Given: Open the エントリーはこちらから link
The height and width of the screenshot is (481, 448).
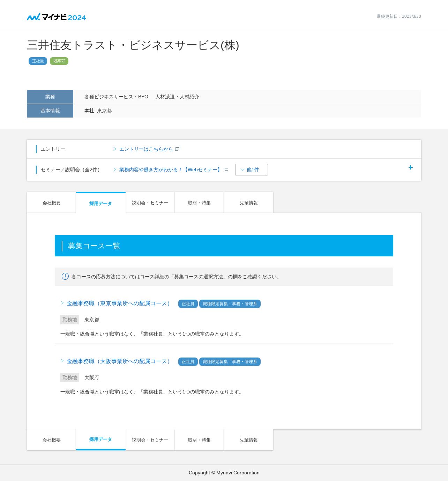Looking at the screenshot, I should point(146,149).
